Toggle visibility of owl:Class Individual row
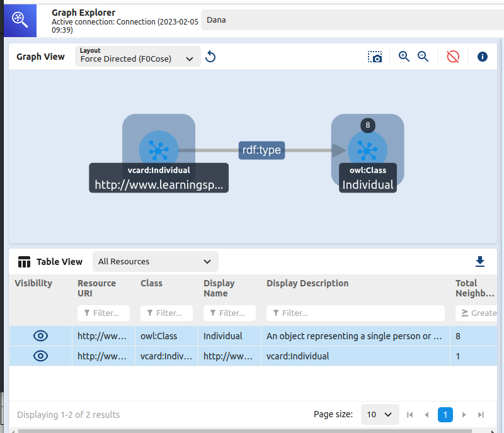This screenshot has width=504, height=433. (x=40, y=336)
